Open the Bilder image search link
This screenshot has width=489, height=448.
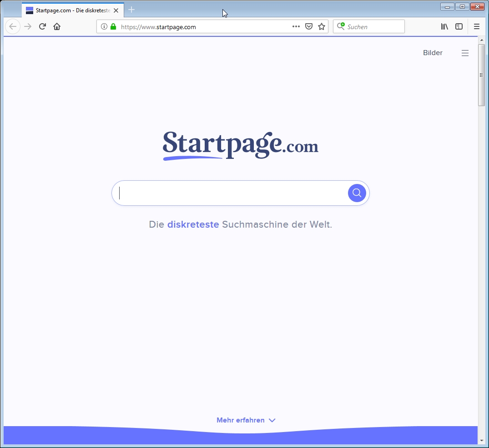tap(433, 53)
